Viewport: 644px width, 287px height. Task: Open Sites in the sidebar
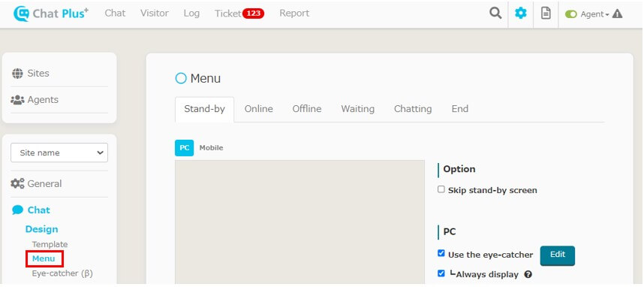point(38,73)
